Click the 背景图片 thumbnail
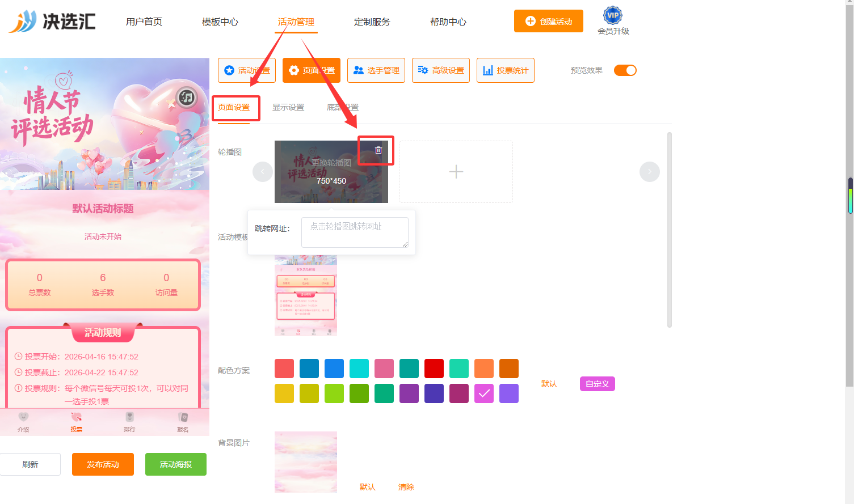Screen dimensions: 854x504 (306, 462)
